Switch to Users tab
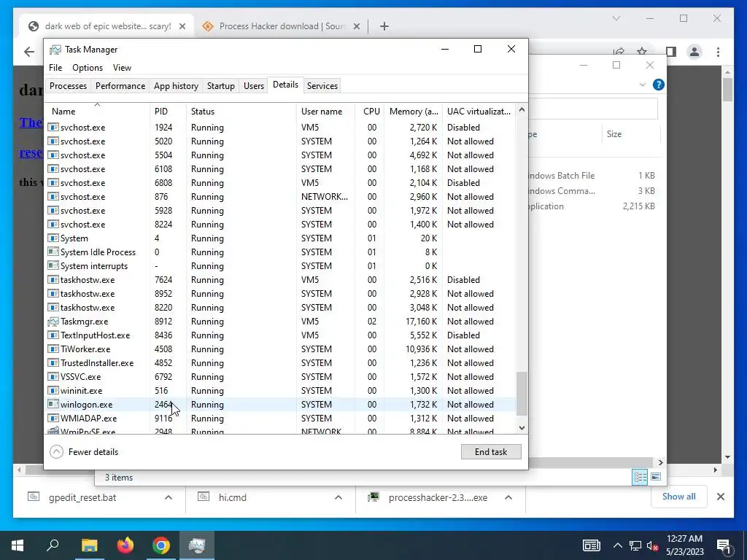Image resolution: width=747 pixels, height=560 pixels. pos(253,86)
